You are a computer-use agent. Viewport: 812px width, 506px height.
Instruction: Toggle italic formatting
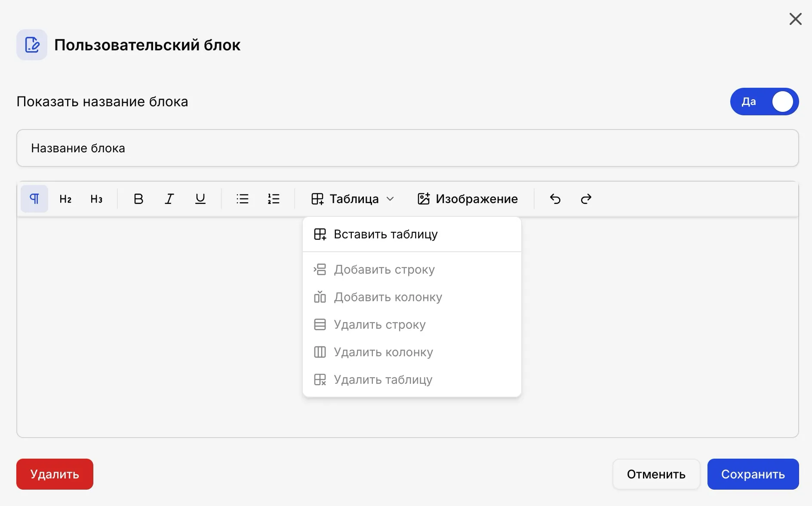169,199
